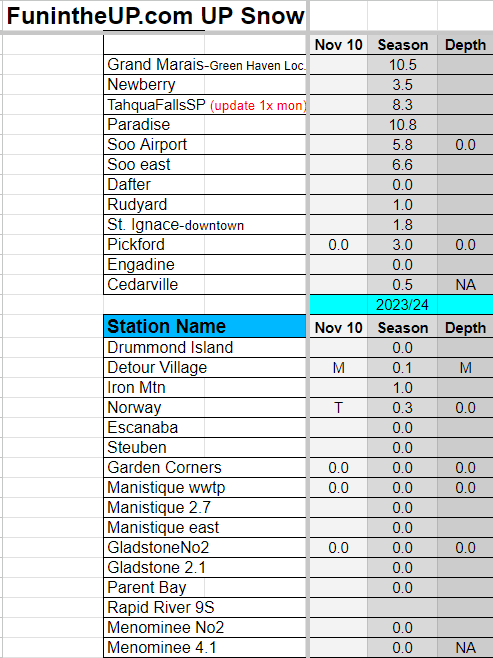Click the Nov 10 value T for Norway

[x=339, y=407]
